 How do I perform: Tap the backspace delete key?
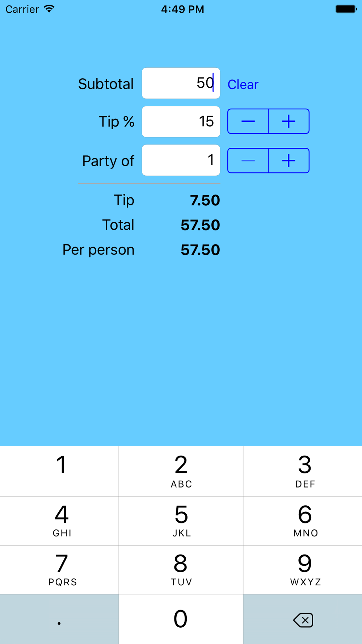pyautogui.click(x=303, y=619)
